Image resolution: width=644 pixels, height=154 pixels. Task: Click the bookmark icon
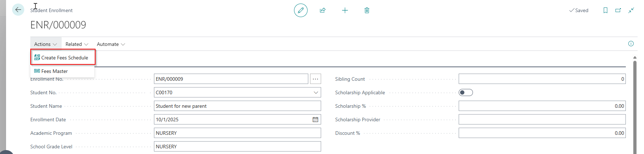605,10
